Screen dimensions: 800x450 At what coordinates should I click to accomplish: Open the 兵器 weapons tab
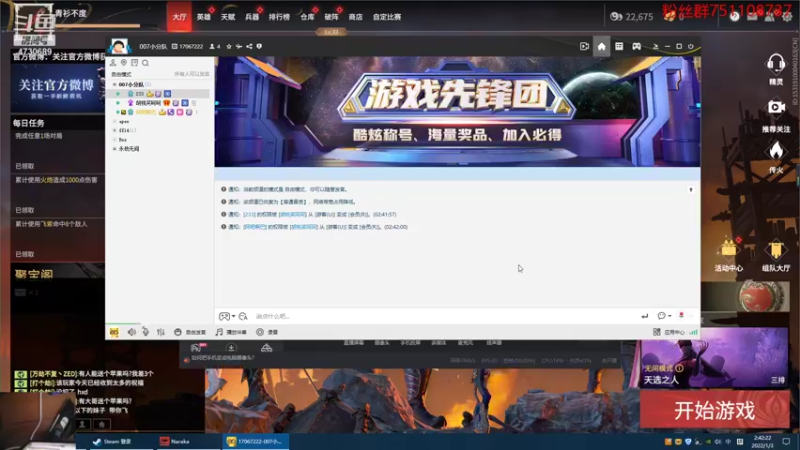[x=252, y=17]
